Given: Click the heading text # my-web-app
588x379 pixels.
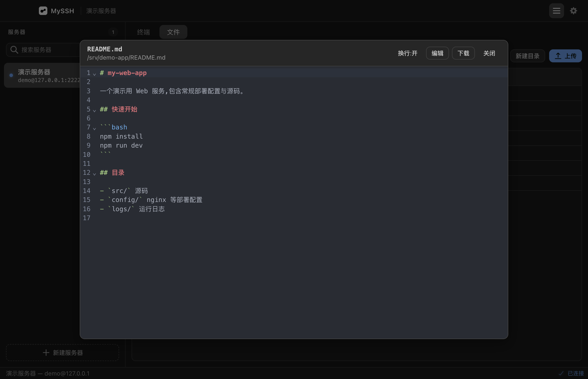Looking at the screenshot, I should [x=123, y=73].
